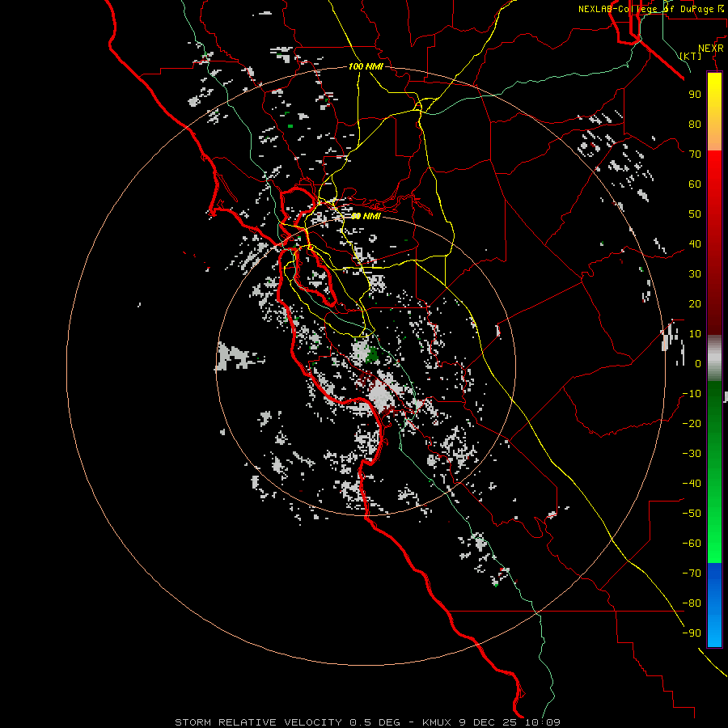Click the 50 NMI range ring label
This screenshot has height=728, width=728.
[366, 216]
